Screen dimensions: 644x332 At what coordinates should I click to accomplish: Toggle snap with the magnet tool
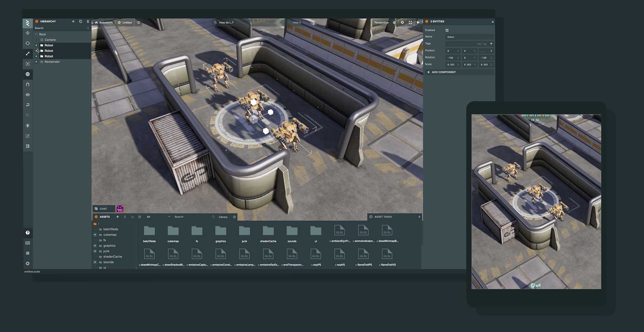click(28, 85)
